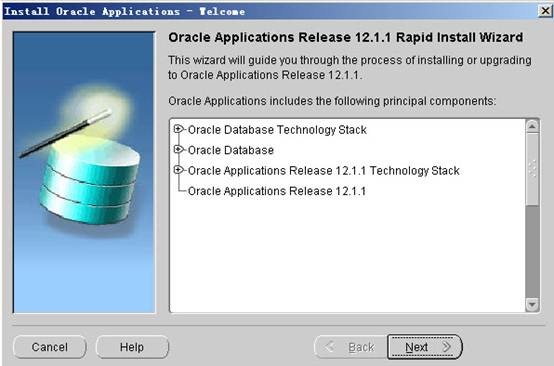The image size is (554, 366).
Task: Cancel the Rapid Install Wizard
Action: [x=49, y=347]
